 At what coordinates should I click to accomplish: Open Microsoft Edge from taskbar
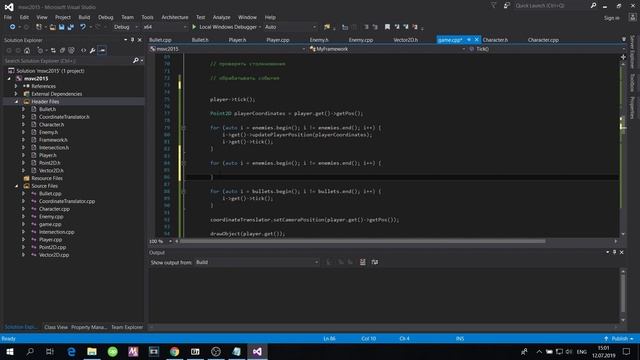tap(71, 351)
